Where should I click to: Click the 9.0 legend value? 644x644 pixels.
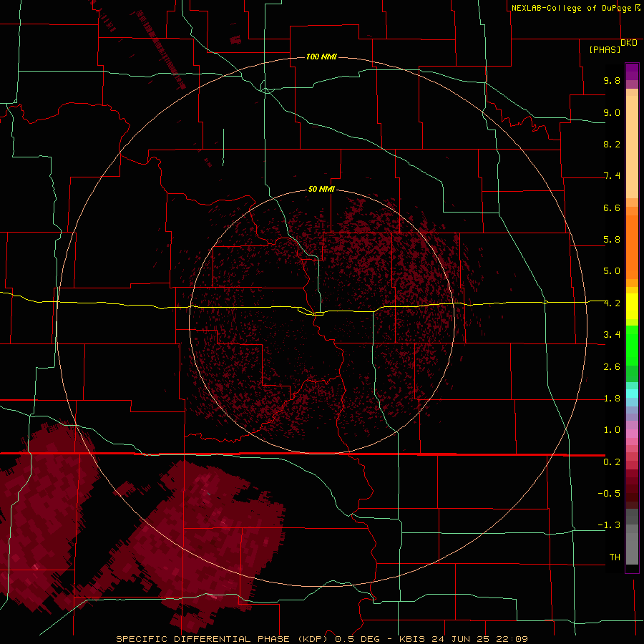[612, 112]
